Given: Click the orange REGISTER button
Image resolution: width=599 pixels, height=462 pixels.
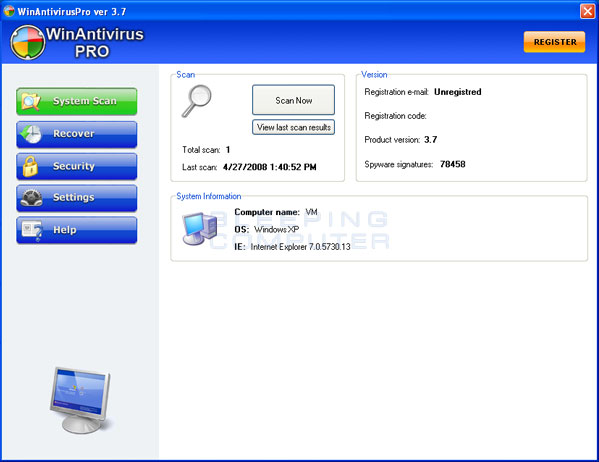Looking at the screenshot, I should tap(554, 42).
